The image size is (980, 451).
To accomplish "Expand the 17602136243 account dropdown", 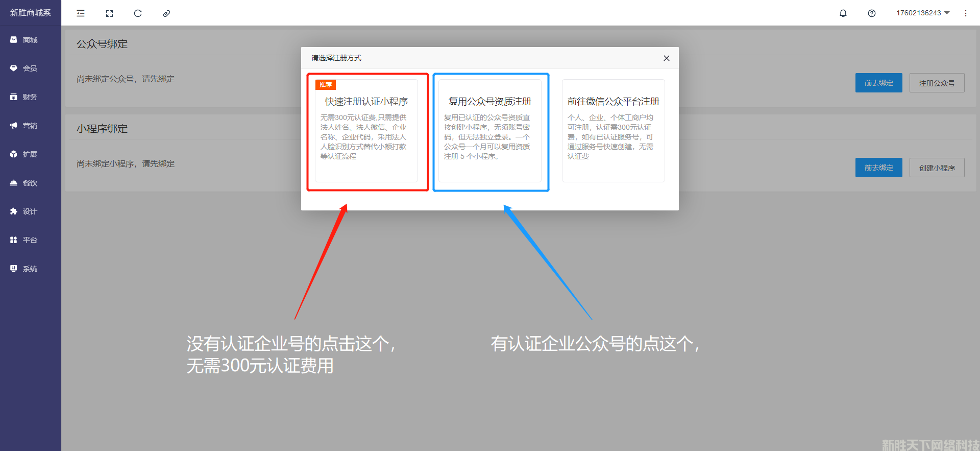I will point(923,13).
